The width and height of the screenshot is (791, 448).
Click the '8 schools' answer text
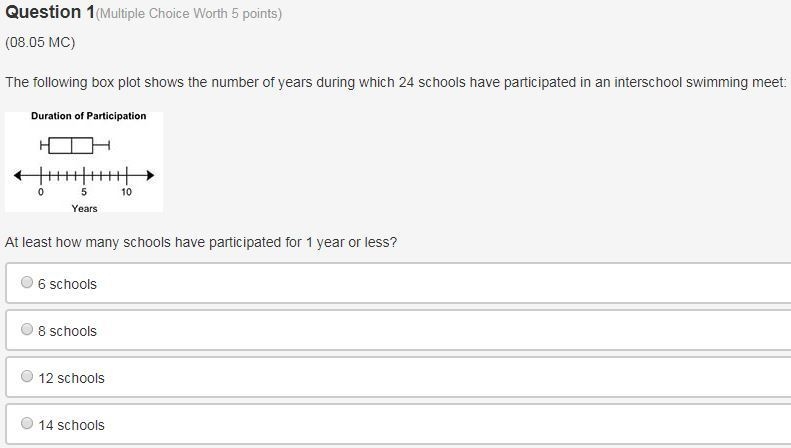pos(67,331)
